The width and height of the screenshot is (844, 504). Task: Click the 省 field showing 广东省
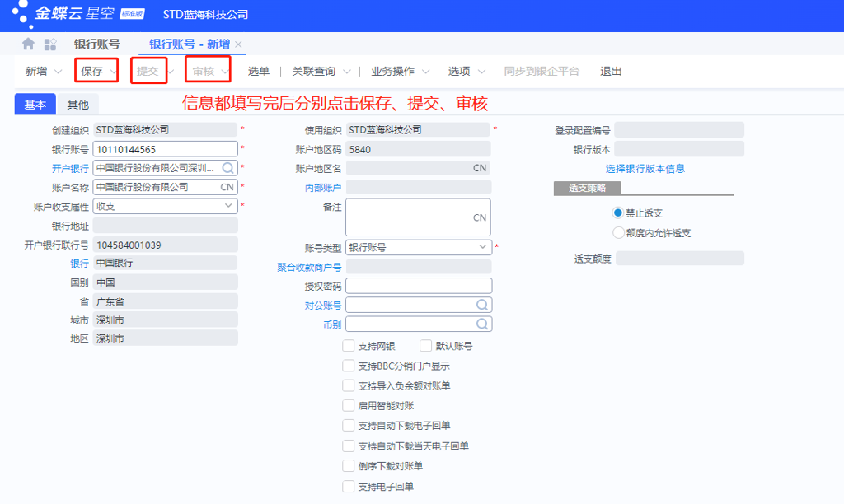point(165,301)
